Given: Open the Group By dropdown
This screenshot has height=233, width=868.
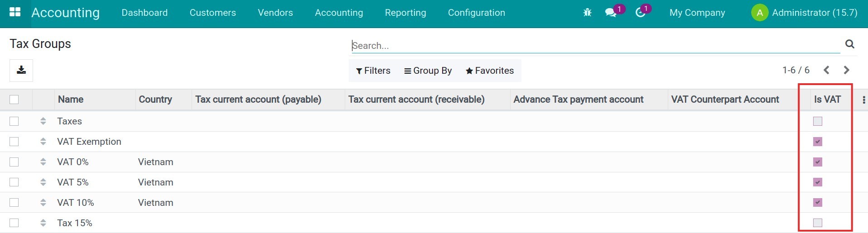Looking at the screenshot, I should click(428, 71).
